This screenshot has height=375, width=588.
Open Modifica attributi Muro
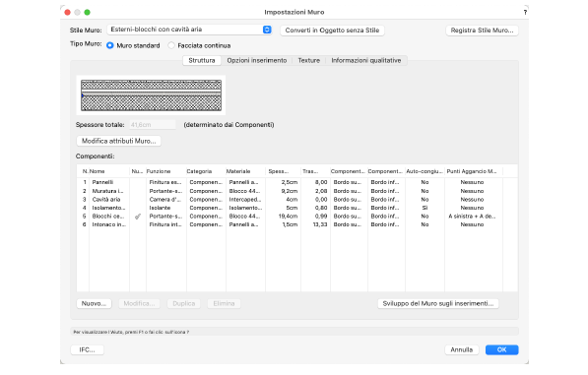[x=118, y=141]
